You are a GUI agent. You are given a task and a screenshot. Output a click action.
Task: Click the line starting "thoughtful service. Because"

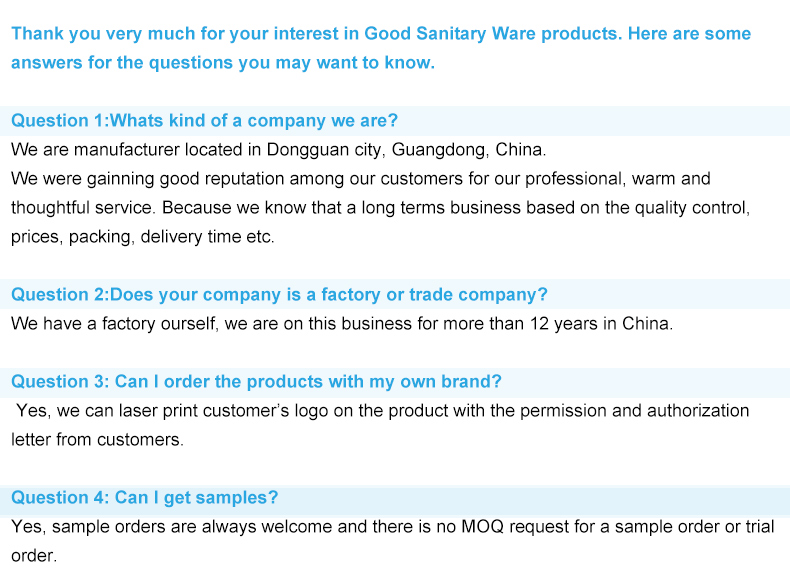[x=380, y=208]
